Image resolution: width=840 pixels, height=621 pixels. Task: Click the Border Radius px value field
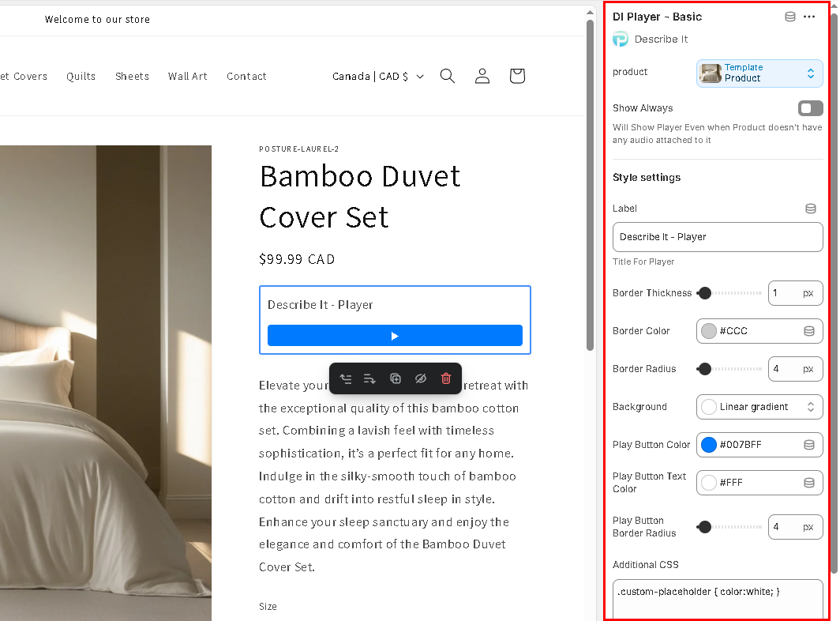796,369
